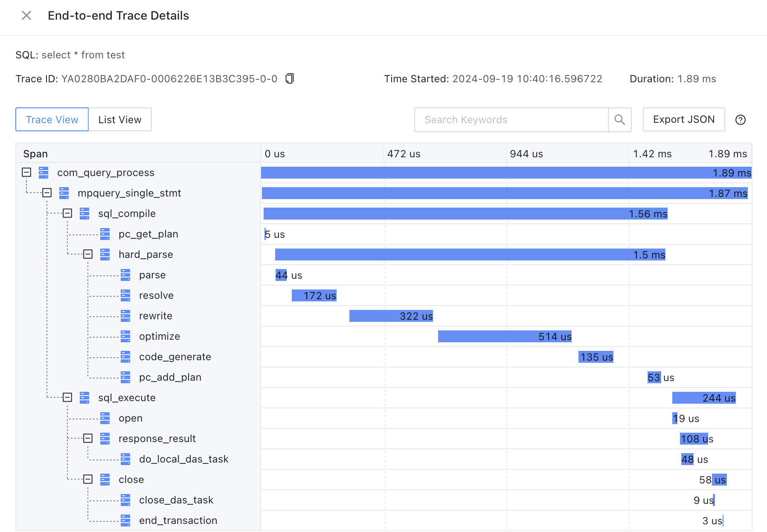
Task: Select the open span row label
Action: [x=131, y=418]
